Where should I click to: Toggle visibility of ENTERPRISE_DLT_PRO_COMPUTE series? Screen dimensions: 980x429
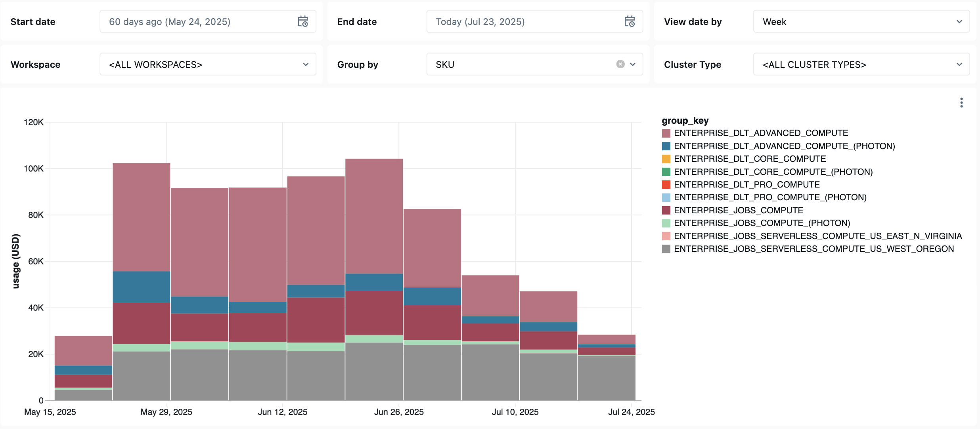tap(666, 184)
